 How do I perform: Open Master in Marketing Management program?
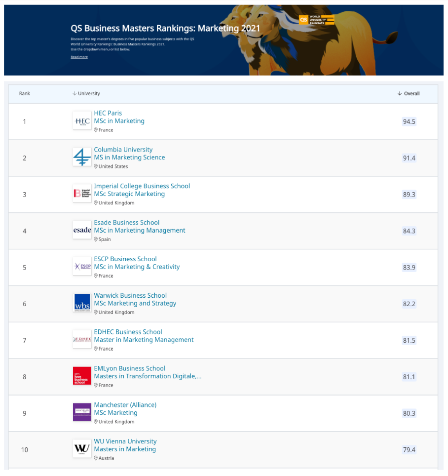pyautogui.click(x=144, y=339)
